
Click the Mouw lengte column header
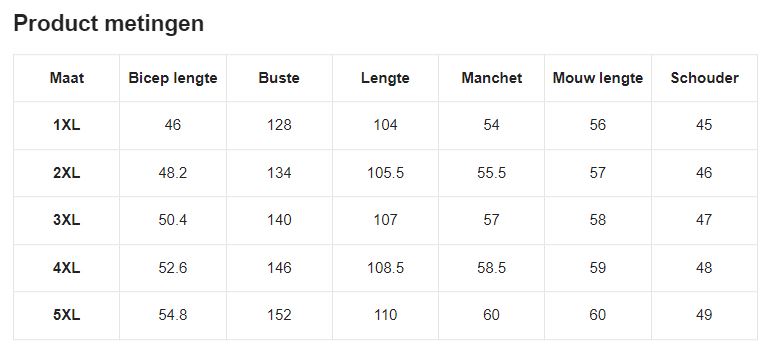[x=598, y=78]
